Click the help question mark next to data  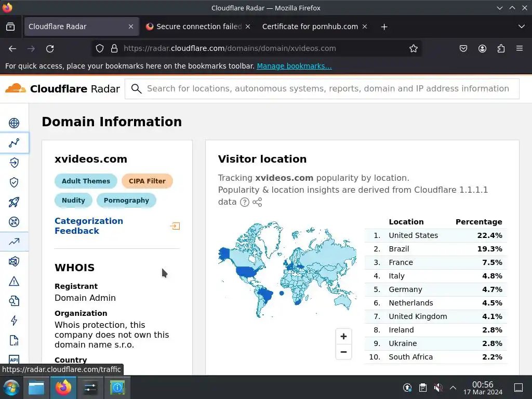click(x=245, y=202)
